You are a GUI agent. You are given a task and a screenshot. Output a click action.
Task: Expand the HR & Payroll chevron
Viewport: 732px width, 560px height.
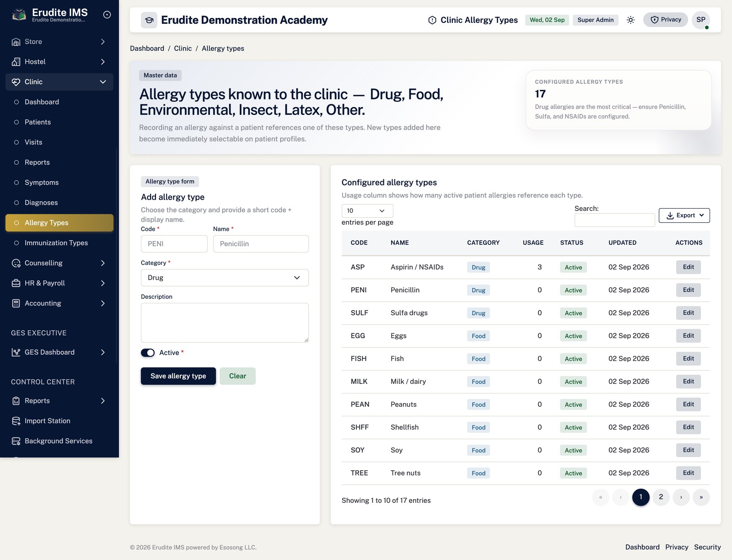coord(103,283)
